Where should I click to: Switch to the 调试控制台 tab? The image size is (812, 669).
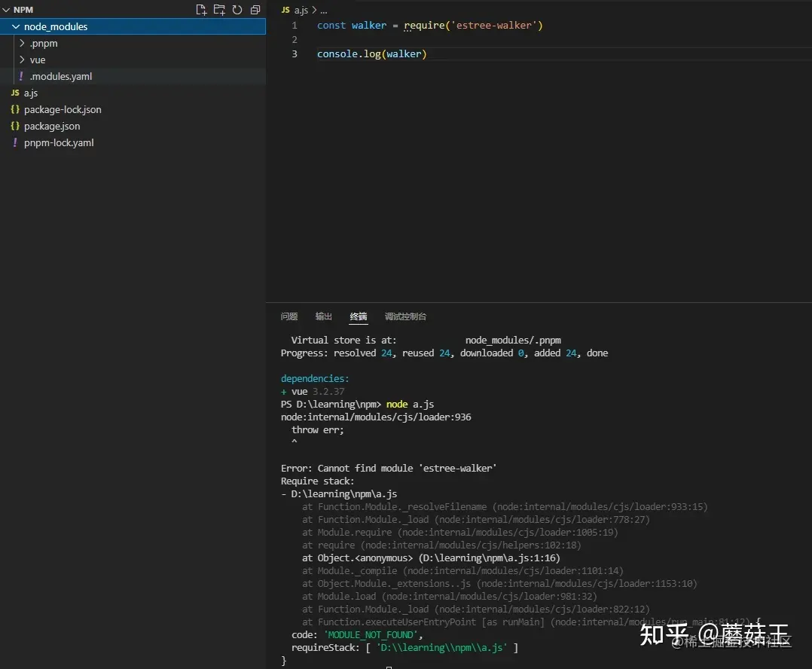click(x=405, y=316)
